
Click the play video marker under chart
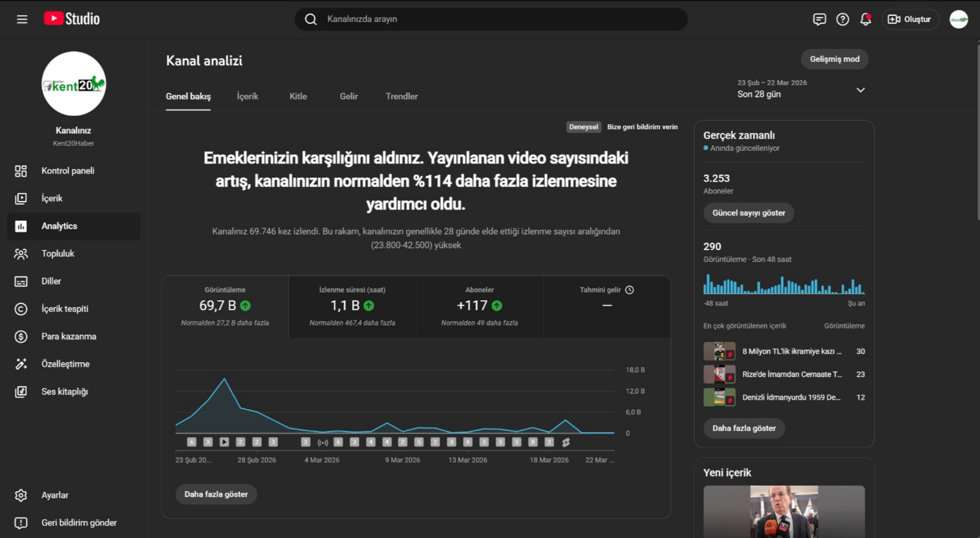[x=224, y=442]
